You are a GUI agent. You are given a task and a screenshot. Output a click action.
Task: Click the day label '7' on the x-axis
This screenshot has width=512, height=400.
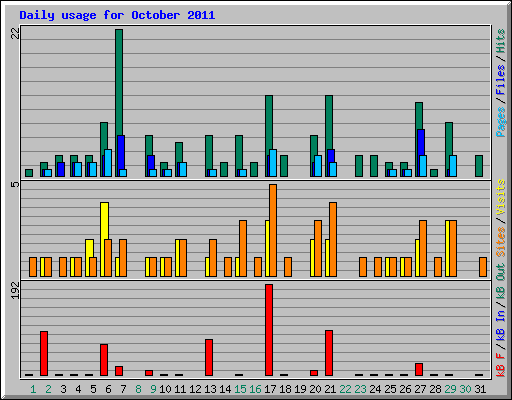coord(123,389)
